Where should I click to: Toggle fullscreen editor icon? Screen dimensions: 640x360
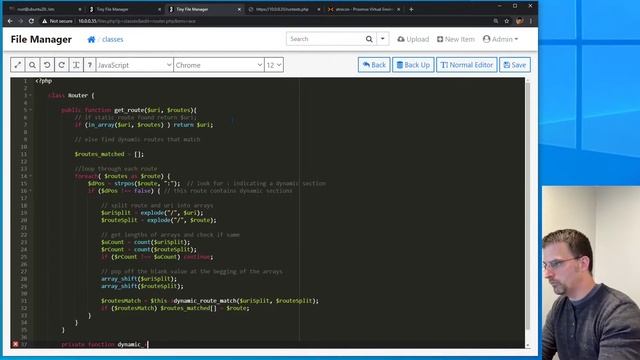(18, 65)
